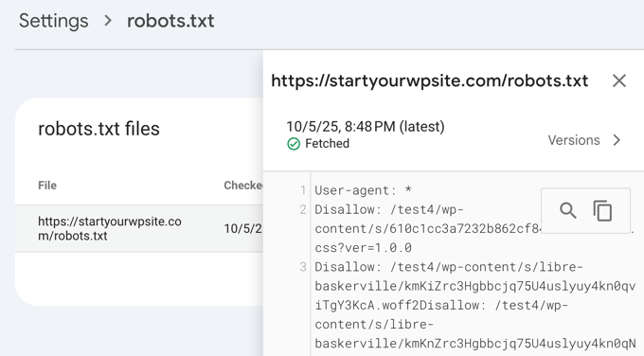
Task: Click the robots.txt files card heading
Action: (98, 129)
